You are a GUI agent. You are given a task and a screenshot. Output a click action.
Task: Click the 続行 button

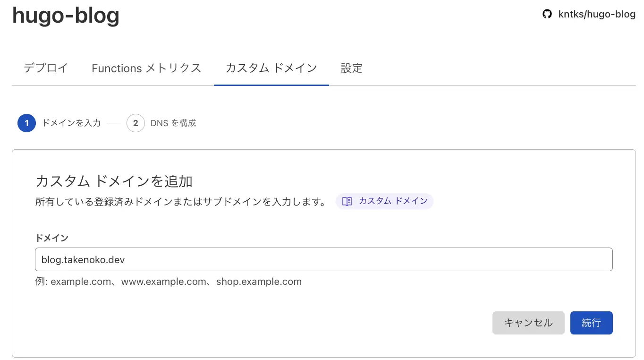point(591,323)
